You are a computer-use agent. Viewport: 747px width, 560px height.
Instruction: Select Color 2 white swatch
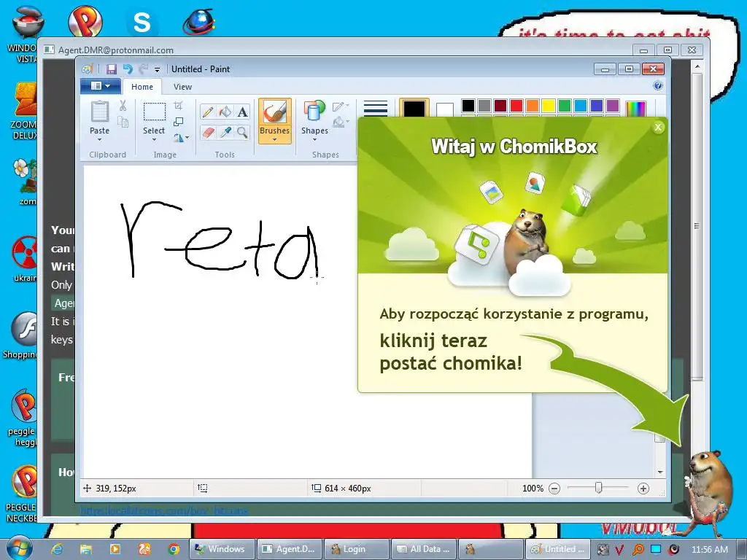tap(444, 110)
